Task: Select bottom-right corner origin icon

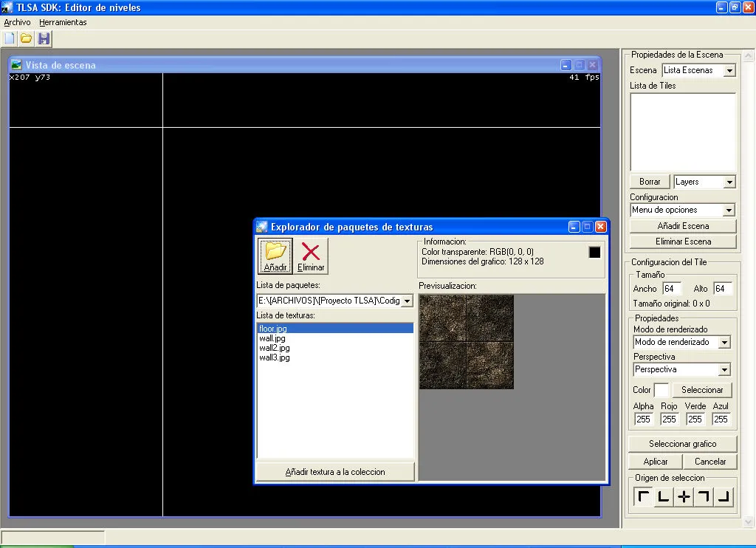Action: tap(724, 497)
